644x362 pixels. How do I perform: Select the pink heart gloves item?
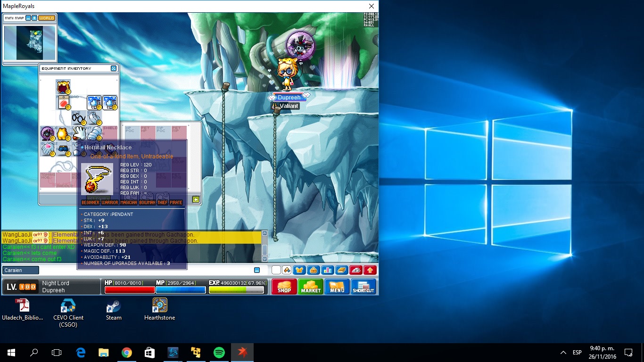(48, 149)
